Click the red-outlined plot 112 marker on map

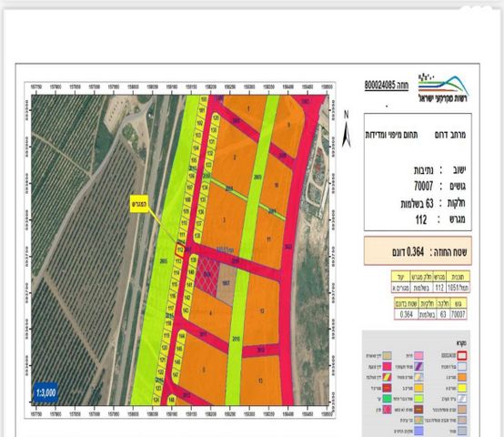(x=180, y=250)
